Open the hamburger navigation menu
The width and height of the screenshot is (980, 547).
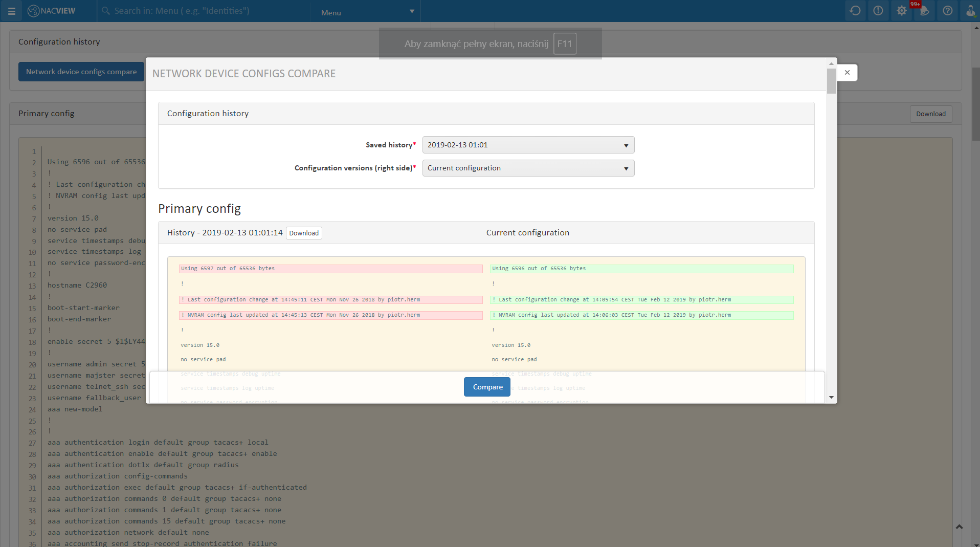pyautogui.click(x=11, y=11)
